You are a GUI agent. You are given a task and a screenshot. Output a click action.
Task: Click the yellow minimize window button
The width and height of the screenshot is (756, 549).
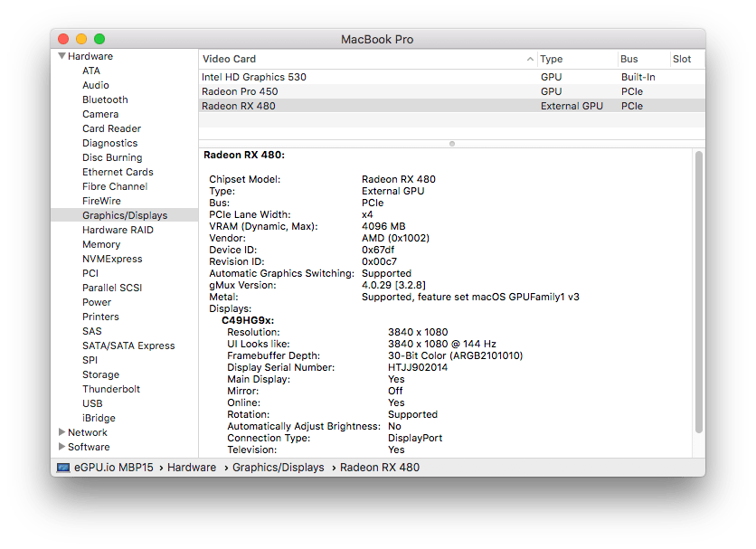pos(81,39)
